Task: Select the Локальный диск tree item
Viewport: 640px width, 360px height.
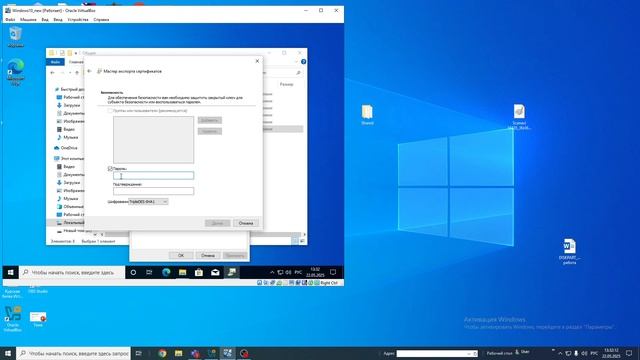Action: click(70, 222)
